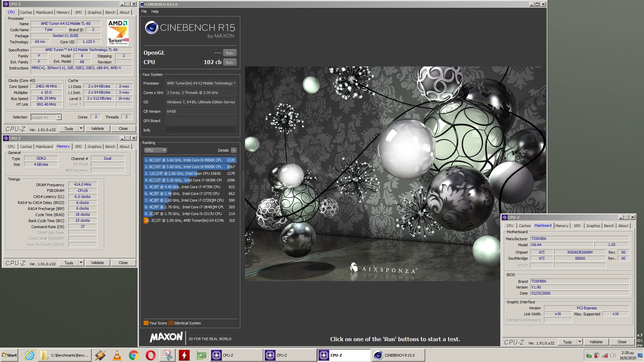Click the red lightning taskbar icon
Viewport: 644px width, 362px height.
[x=184, y=355]
